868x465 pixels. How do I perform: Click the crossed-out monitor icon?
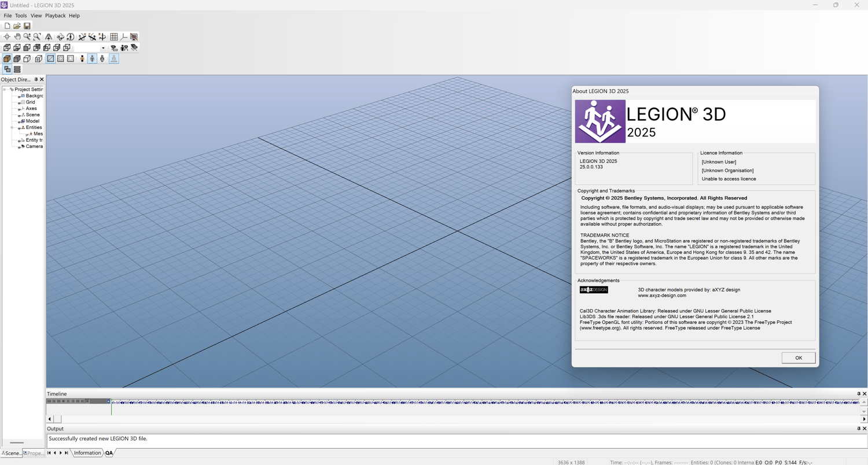point(134,37)
